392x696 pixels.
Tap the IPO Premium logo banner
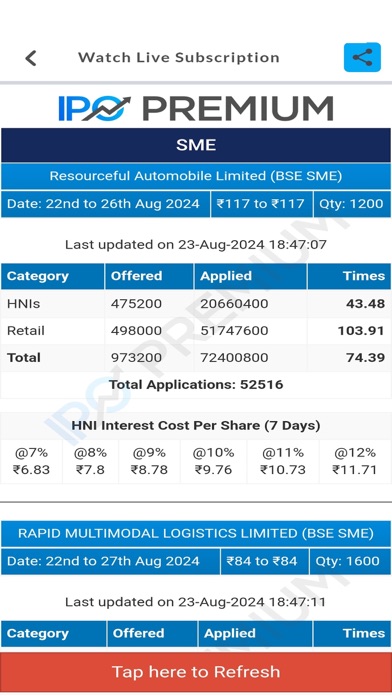coord(196,108)
